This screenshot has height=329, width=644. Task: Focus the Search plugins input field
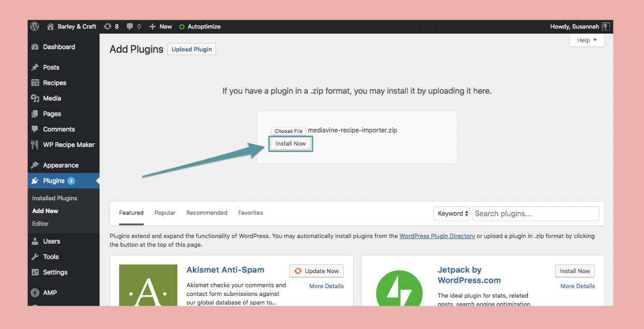pos(536,213)
